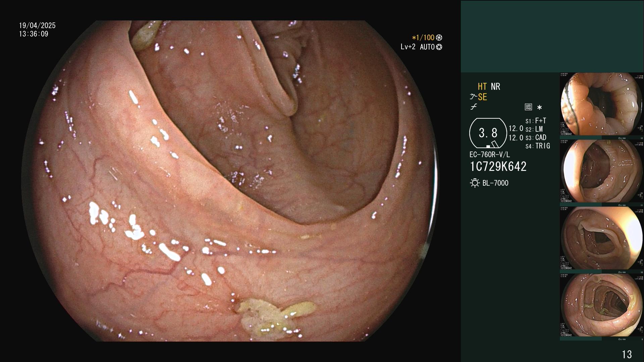Click the Lv+2 brightness level text
Viewport: 644px width, 362px height.
tap(408, 47)
